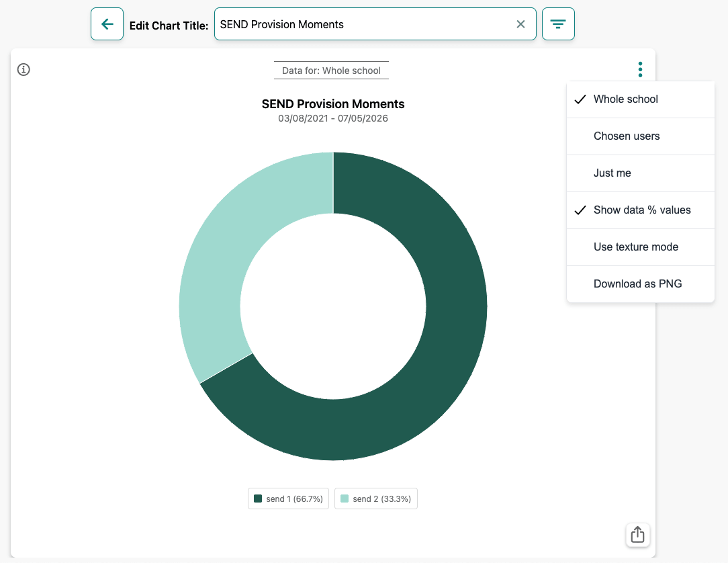Click the back arrow button
The height and width of the screenshot is (563, 728).
click(x=107, y=24)
